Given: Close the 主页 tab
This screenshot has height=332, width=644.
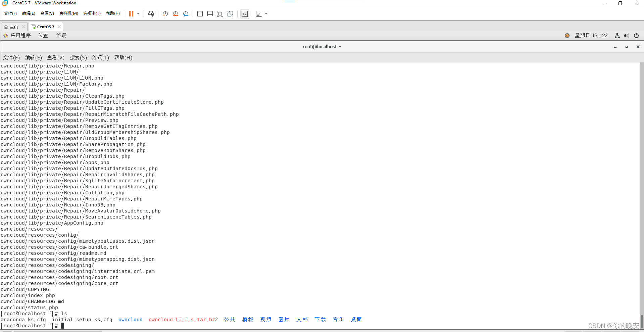Looking at the screenshot, I should click(23, 27).
